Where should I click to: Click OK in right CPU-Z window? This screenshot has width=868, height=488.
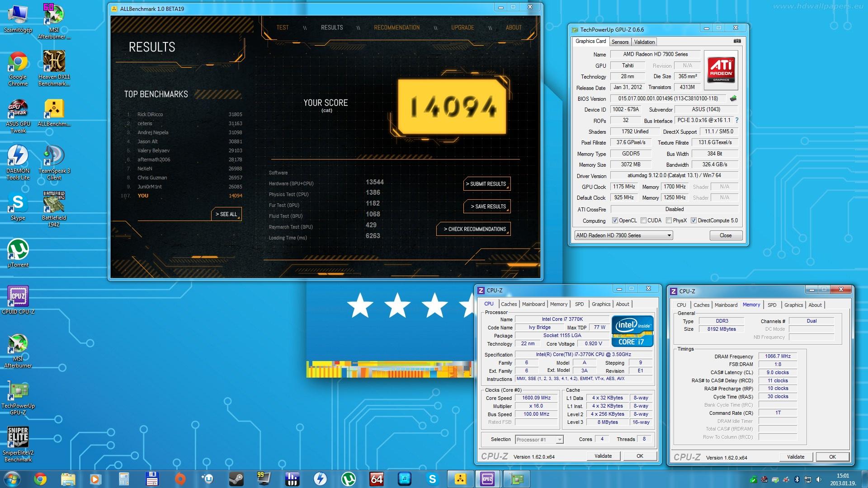[x=832, y=457]
